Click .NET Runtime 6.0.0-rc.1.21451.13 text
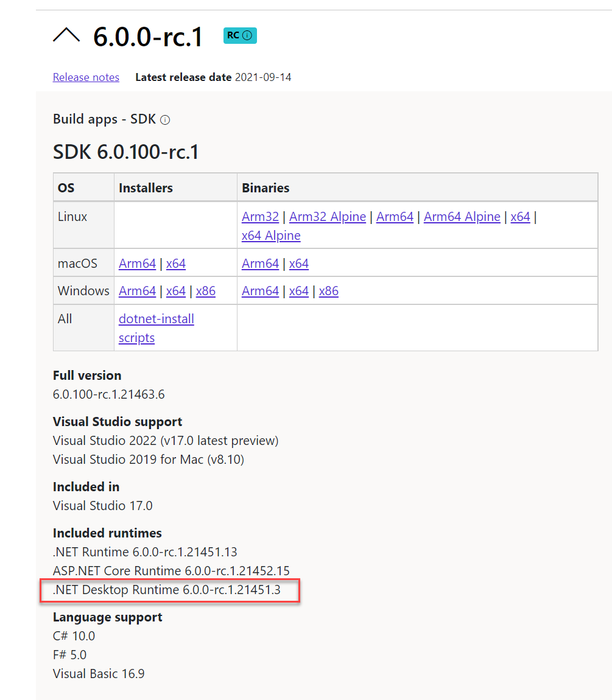612x700 pixels. (x=145, y=552)
